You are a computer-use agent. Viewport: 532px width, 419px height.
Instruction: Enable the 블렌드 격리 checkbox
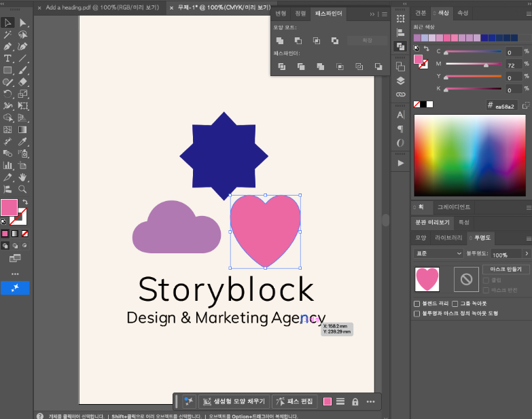(417, 304)
